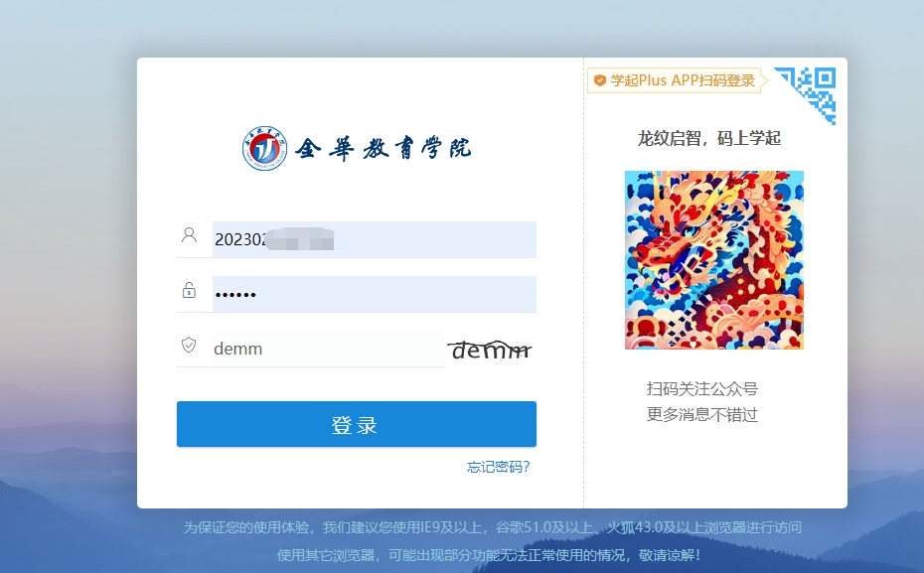Click the orange shield icon in scan-login badge
The width and height of the screenshot is (924, 573).
(x=599, y=80)
